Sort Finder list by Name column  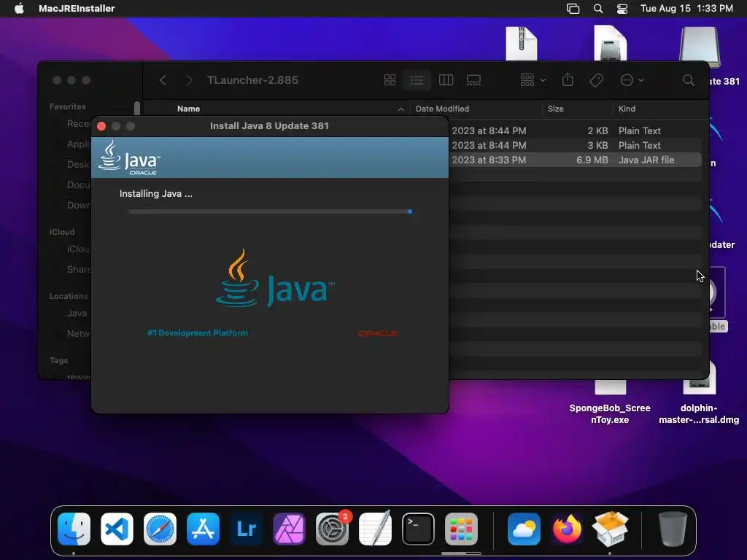tap(189, 109)
